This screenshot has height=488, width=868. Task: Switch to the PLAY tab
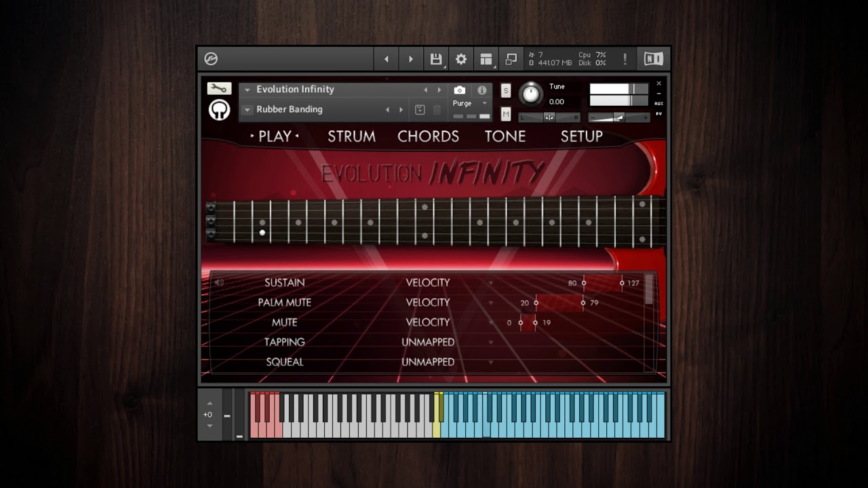[275, 136]
